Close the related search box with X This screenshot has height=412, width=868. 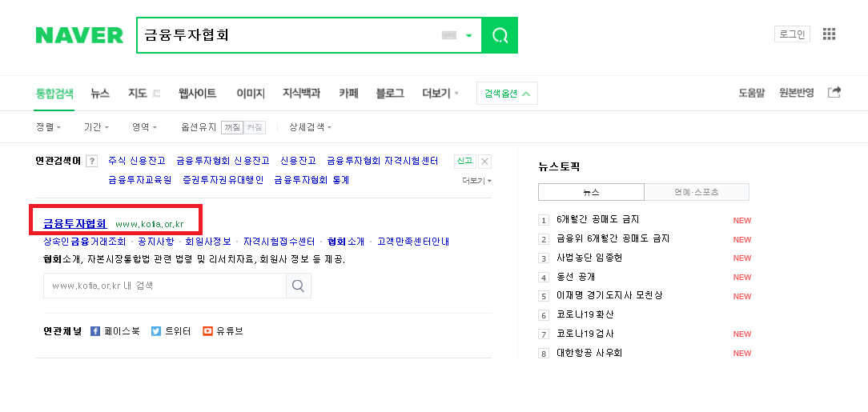tap(485, 162)
